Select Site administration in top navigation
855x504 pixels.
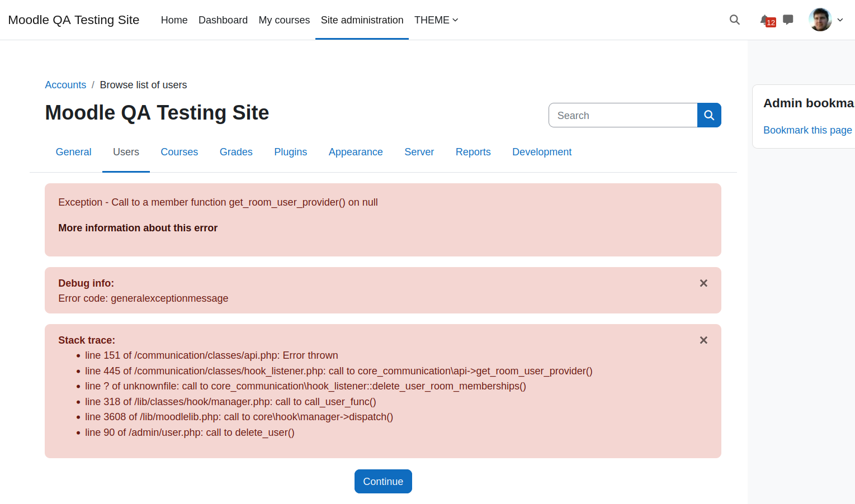(x=362, y=20)
